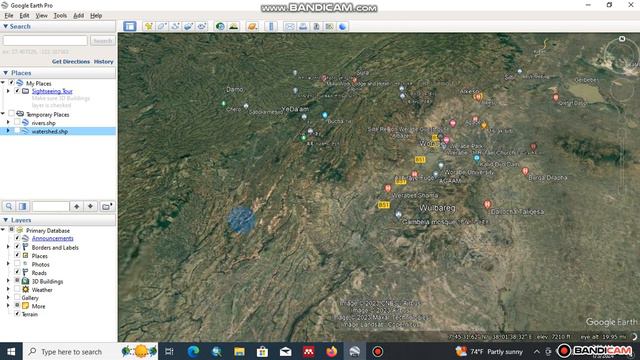640x360 pixels.
Task: Open the Earth web launcher globe icon
Action: pos(342,27)
